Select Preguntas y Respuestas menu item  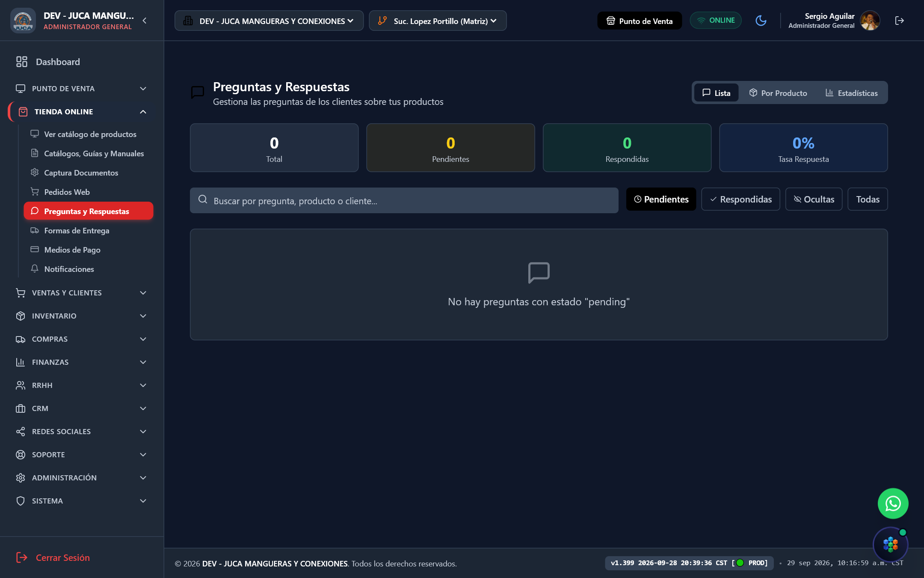[89, 211]
